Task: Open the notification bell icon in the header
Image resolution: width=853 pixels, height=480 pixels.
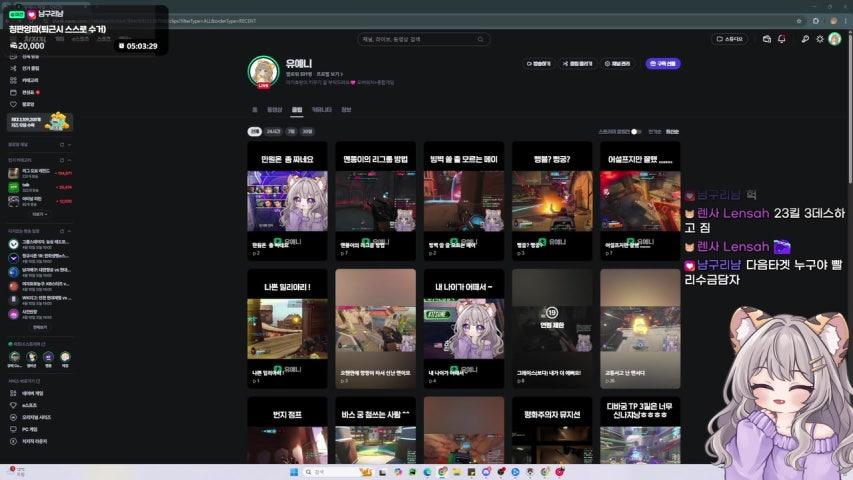Action: [x=782, y=39]
